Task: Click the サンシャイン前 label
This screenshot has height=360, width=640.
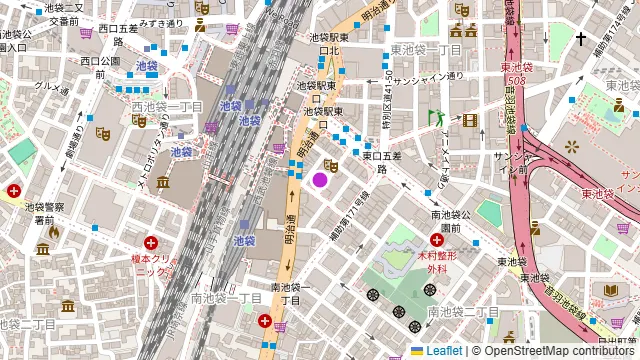Action: [513, 163]
